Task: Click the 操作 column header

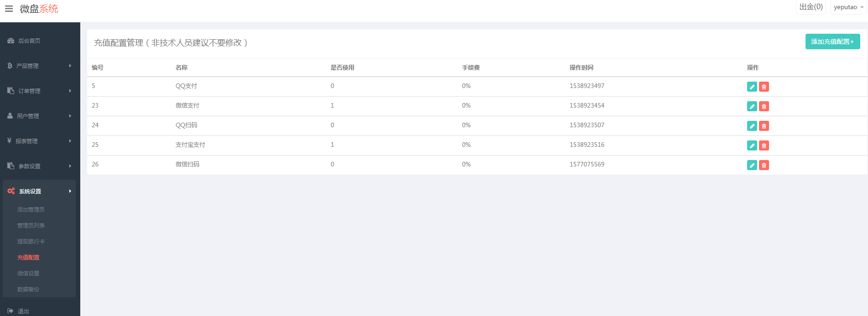Action: coord(753,67)
